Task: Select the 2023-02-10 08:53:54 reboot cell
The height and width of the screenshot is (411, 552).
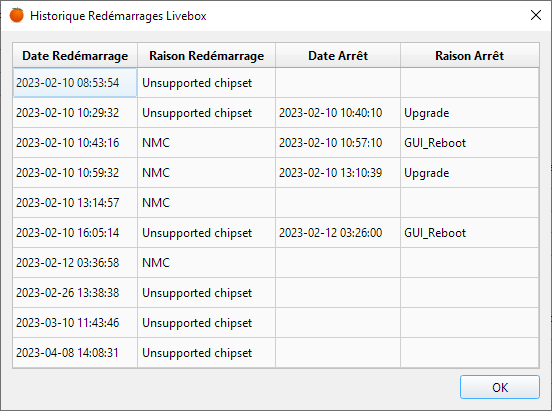Action: click(x=75, y=83)
